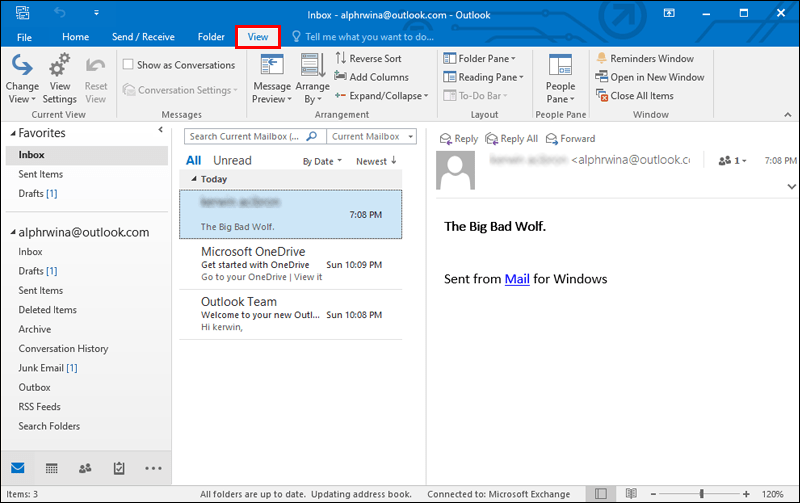Click the Reminders Window bell icon

(602, 58)
